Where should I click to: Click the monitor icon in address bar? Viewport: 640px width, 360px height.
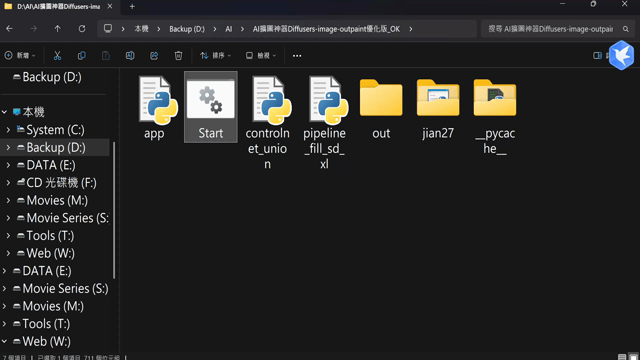108,29
